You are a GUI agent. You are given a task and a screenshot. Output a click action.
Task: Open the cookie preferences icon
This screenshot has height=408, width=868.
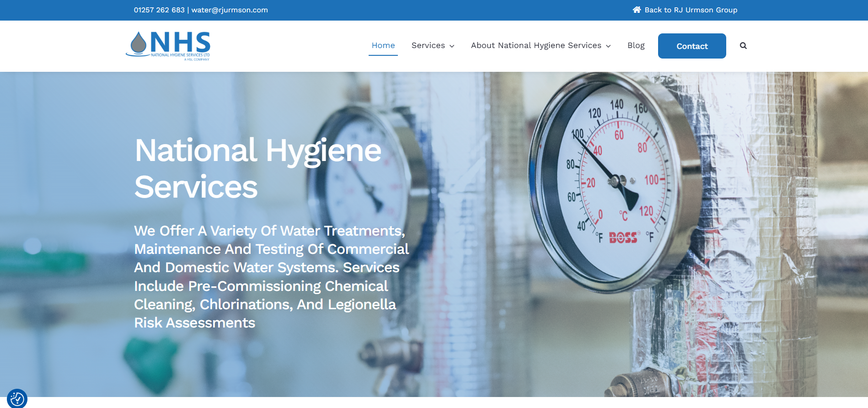17,399
